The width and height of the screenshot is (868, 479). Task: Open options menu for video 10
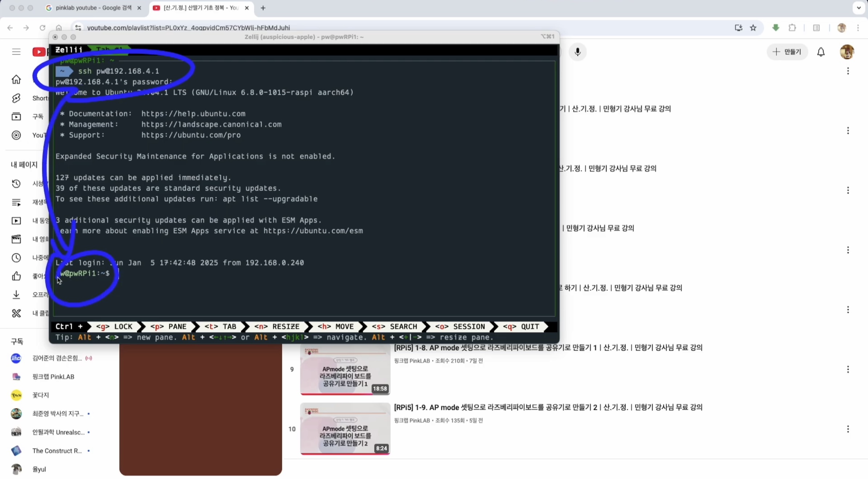coord(848,429)
